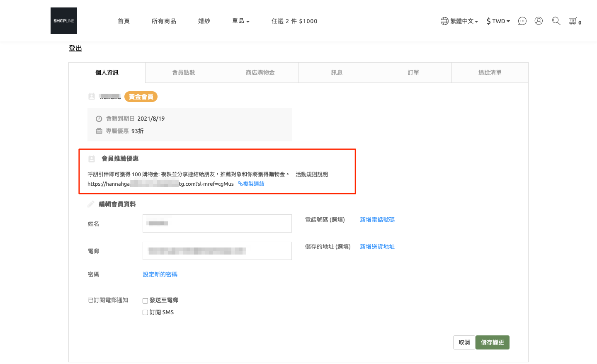Screen dimensions: 597x364
Task: Click into the 姓名 name field
Action: pos(217,223)
